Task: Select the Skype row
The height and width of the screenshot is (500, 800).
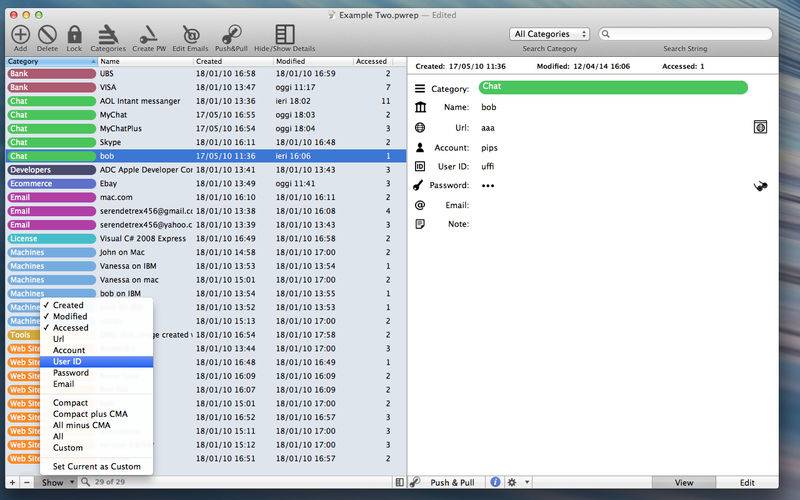Action: point(206,142)
